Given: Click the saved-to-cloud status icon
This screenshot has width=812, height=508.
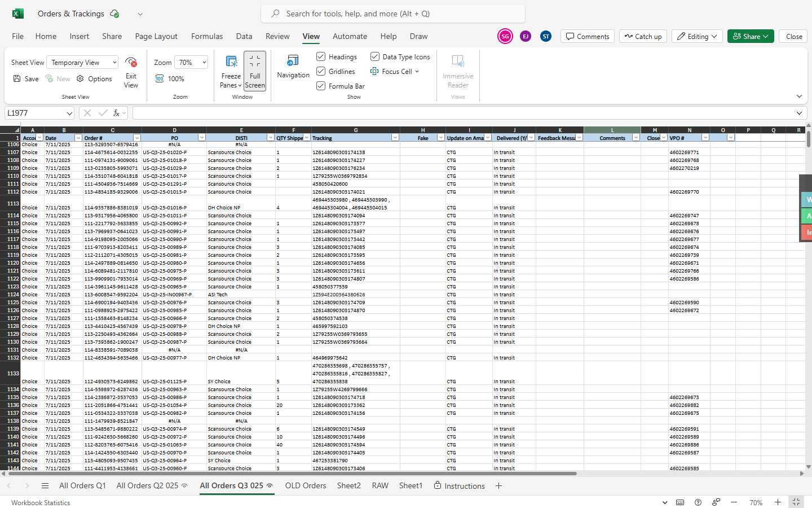Looking at the screenshot, I should click(114, 14).
